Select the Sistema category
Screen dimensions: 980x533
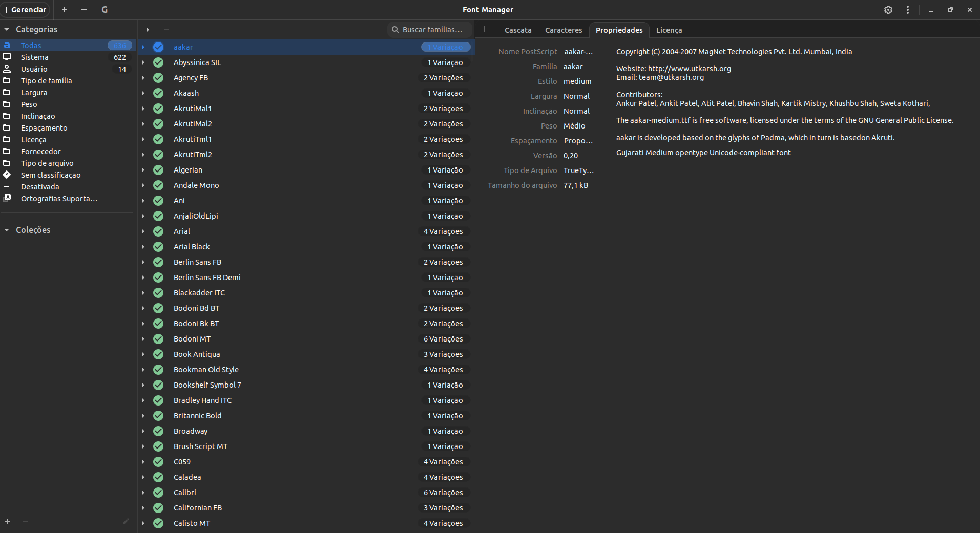click(x=34, y=57)
